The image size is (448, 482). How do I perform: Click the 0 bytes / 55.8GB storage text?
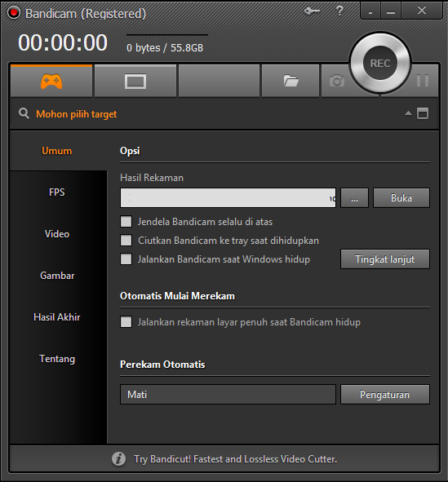pyautogui.click(x=165, y=48)
